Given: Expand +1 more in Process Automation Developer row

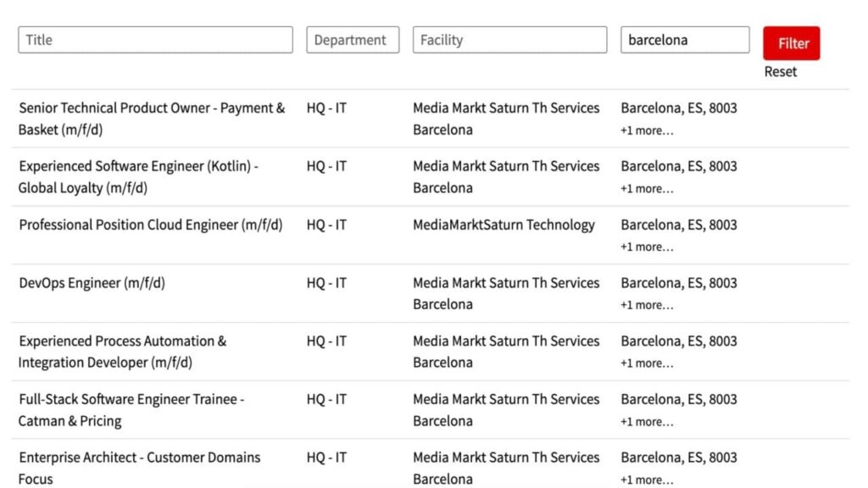Looking at the screenshot, I should tap(647, 363).
